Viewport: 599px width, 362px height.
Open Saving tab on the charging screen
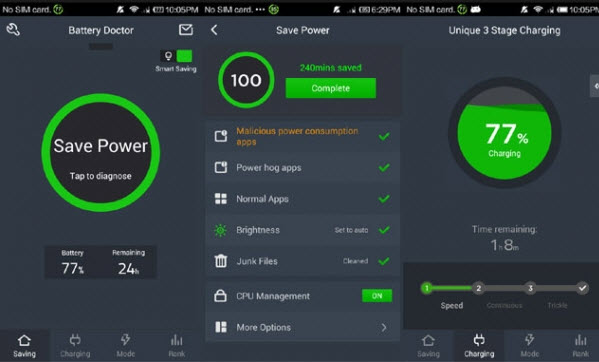[x=428, y=346]
